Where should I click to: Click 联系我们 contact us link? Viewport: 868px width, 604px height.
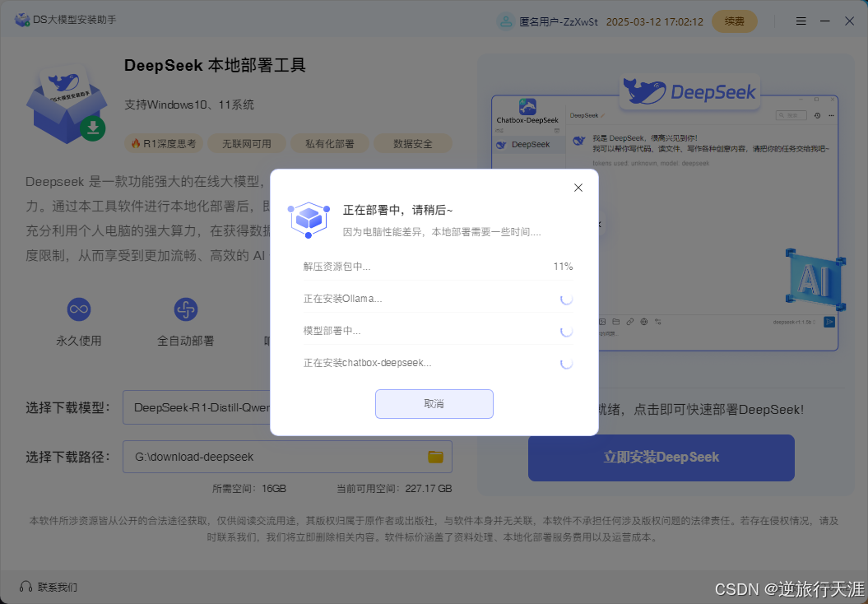point(58,587)
